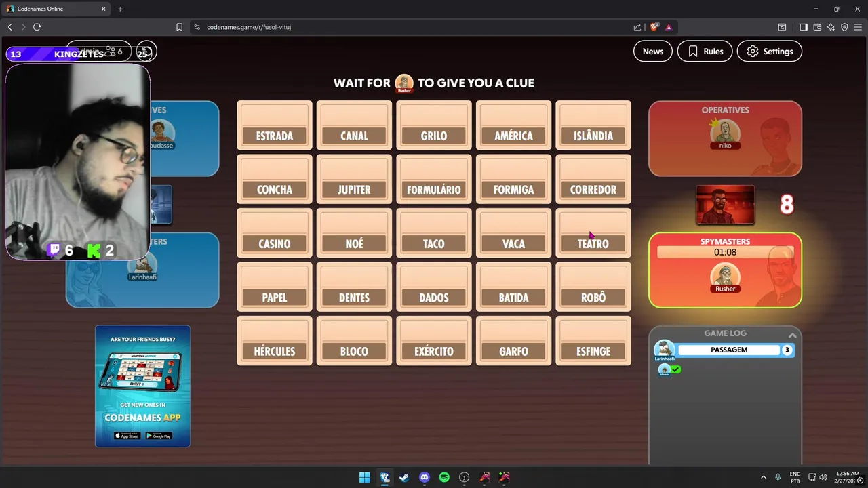The width and height of the screenshot is (868, 488).
Task: Open Spotify from the taskbar
Action: coord(444,477)
